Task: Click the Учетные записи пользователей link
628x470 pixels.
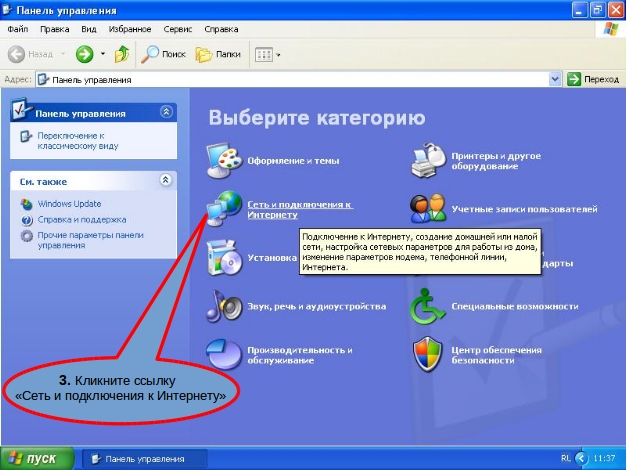Action: click(524, 209)
